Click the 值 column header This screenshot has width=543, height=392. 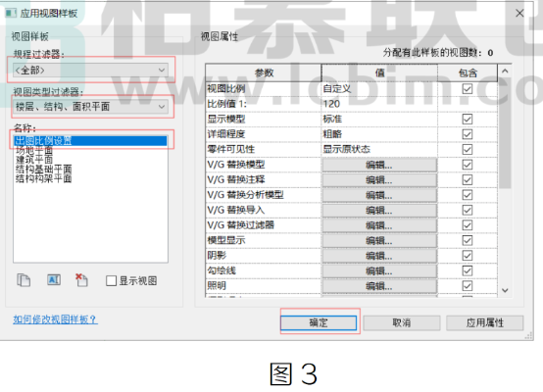[x=379, y=73]
